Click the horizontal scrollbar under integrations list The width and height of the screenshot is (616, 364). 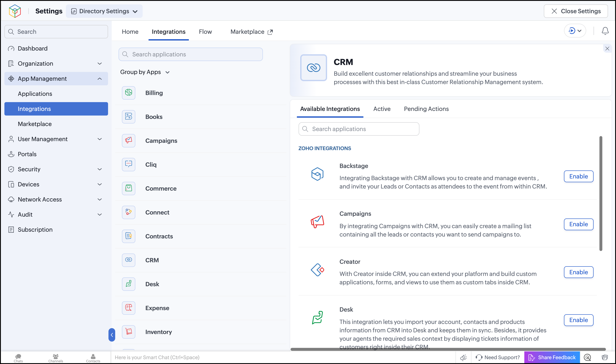pos(448,349)
